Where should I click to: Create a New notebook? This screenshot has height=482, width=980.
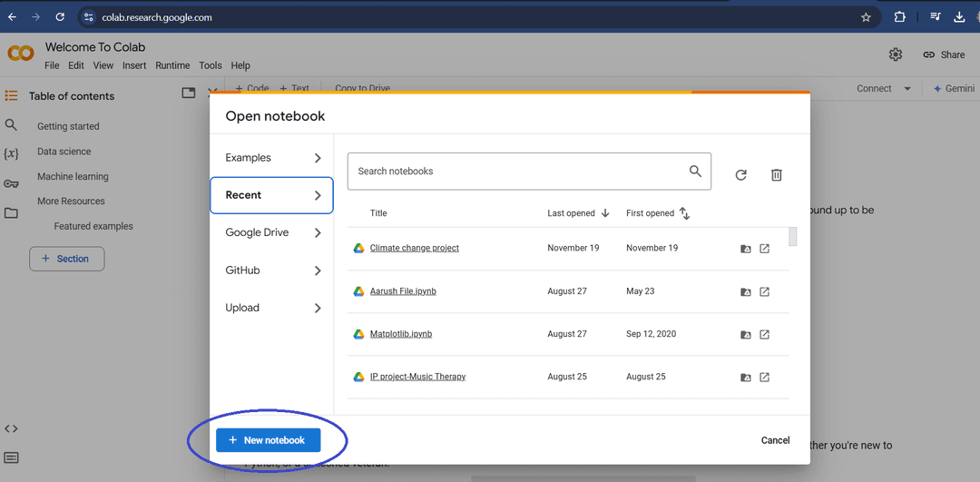point(268,440)
